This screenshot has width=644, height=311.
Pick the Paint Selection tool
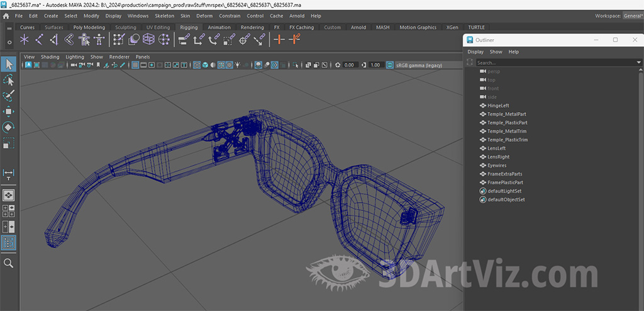(x=9, y=96)
